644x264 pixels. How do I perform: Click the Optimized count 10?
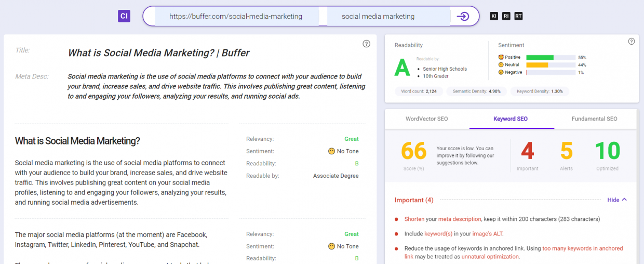click(607, 151)
